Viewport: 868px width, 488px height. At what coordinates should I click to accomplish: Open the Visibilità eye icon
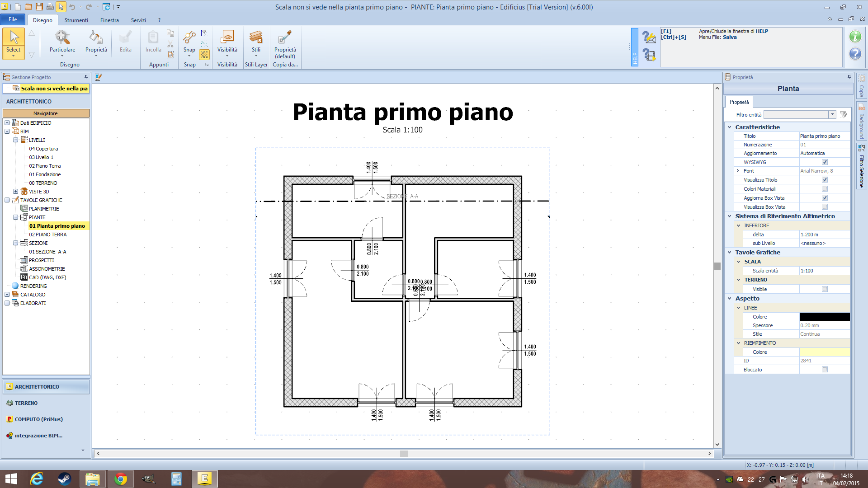(227, 38)
